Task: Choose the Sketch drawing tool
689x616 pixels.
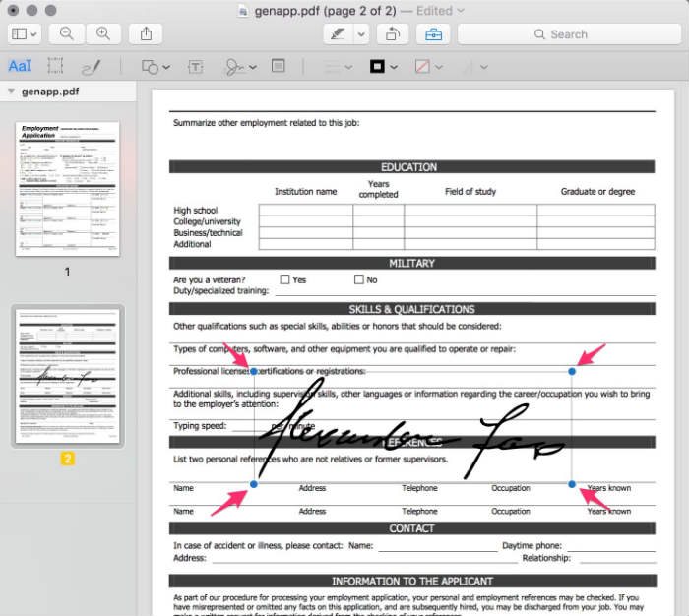Action: (x=92, y=67)
